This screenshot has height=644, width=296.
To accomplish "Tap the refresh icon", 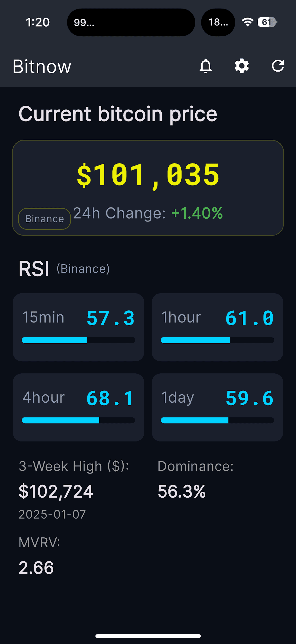I will point(278,66).
